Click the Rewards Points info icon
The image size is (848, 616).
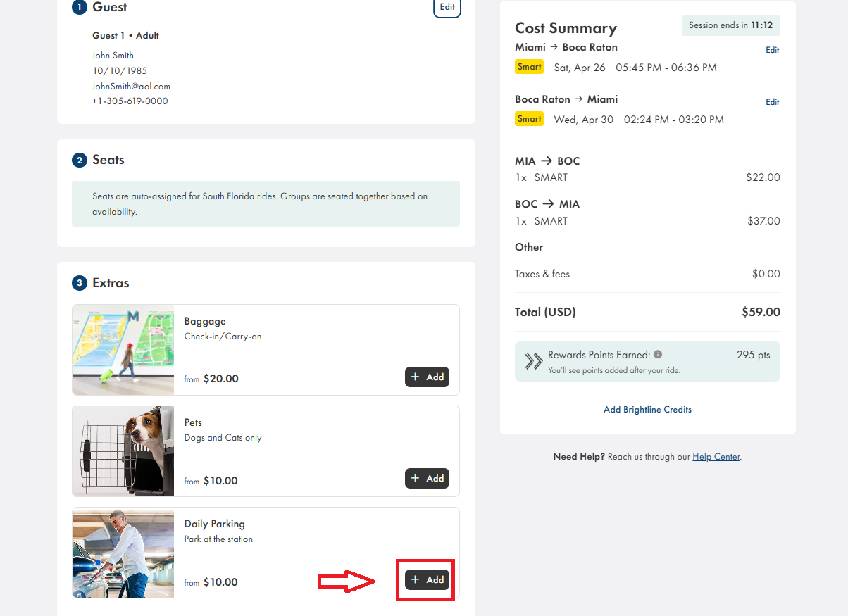[x=657, y=355]
